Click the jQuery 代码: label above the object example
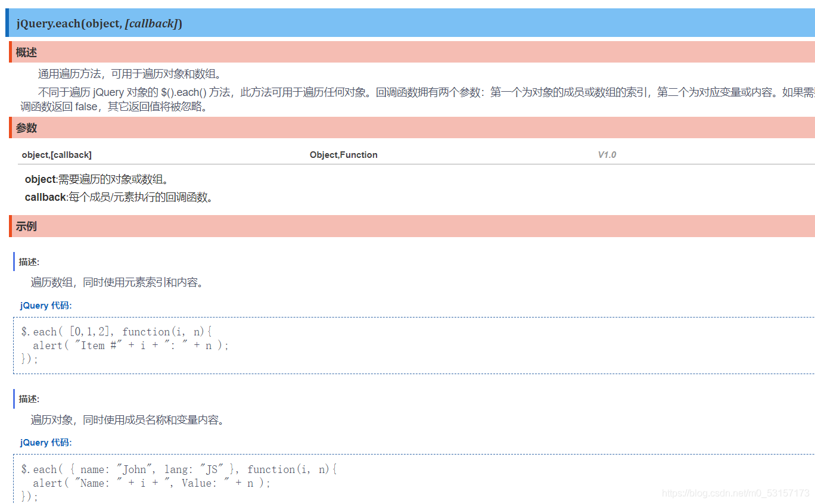 [46, 442]
